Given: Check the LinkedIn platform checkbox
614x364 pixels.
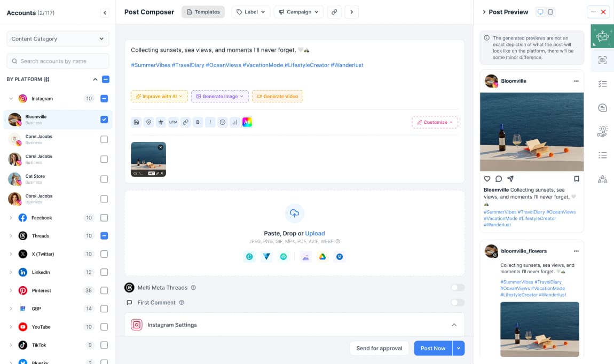Looking at the screenshot, I should point(104,272).
